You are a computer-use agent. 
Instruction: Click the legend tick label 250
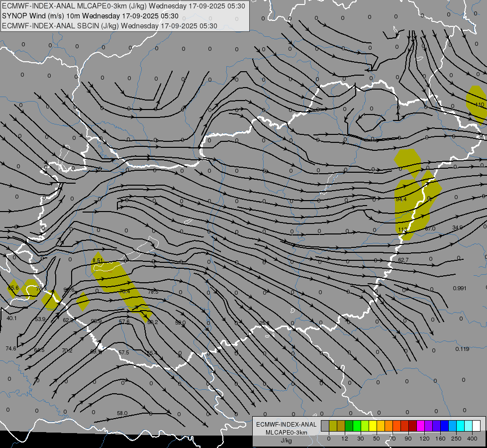point(456,439)
